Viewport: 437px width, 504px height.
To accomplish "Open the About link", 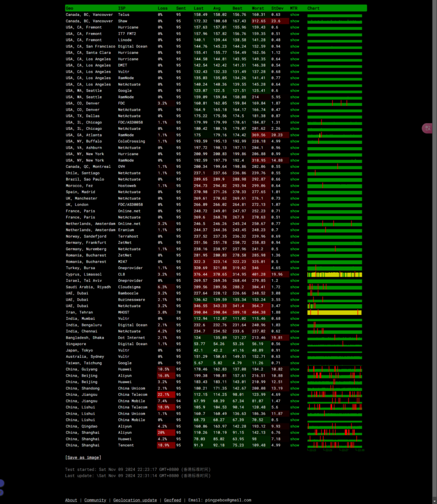I will pyautogui.click(x=71, y=500).
